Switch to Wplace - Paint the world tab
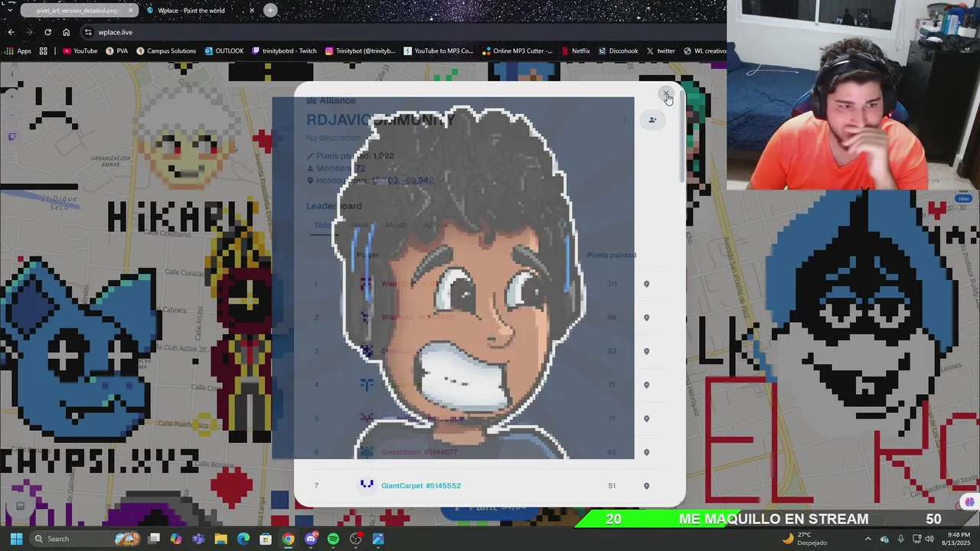The image size is (980, 551). point(191,11)
